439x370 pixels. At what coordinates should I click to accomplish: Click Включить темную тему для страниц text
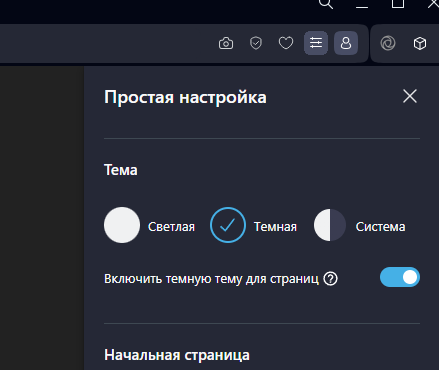pos(211,279)
